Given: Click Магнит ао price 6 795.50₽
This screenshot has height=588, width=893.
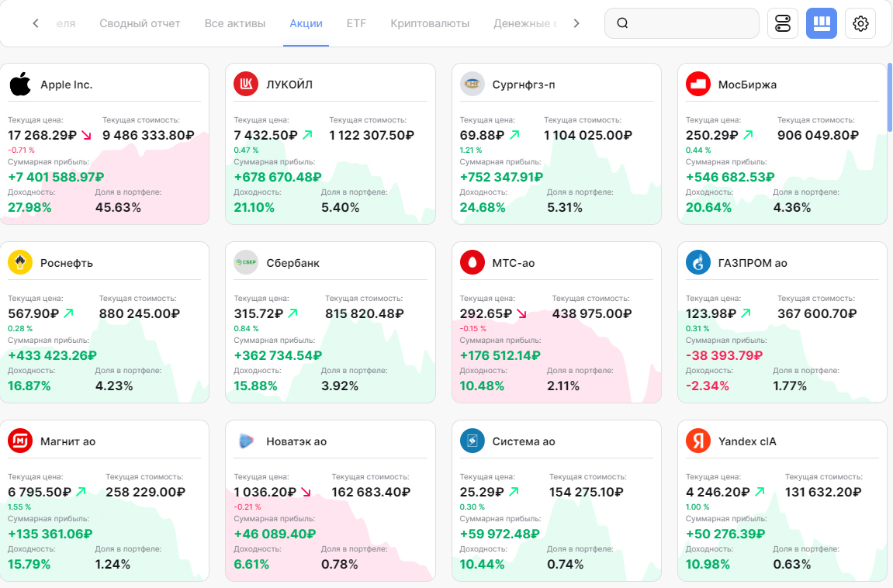Looking at the screenshot, I should coord(40,493).
